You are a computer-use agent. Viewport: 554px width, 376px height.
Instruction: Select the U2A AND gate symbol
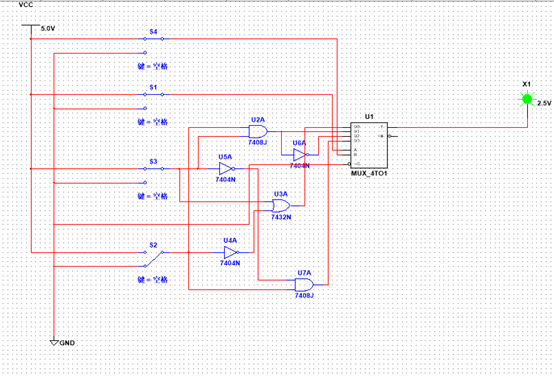point(258,132)
